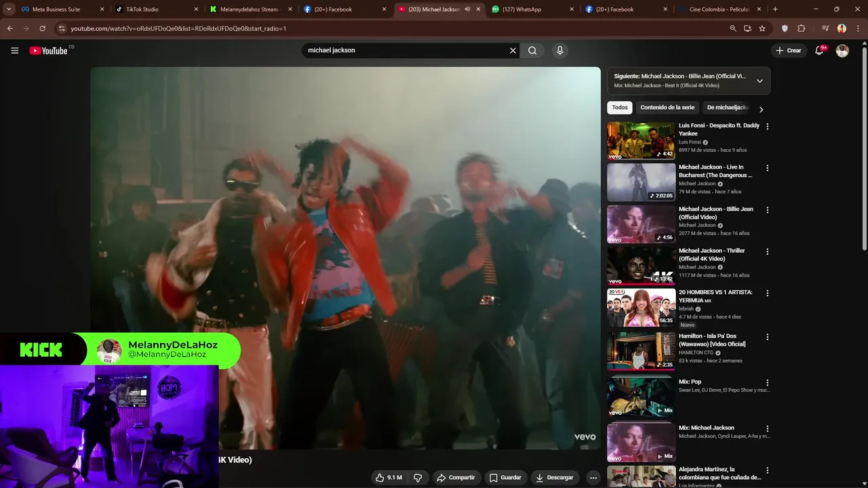Click the Descargar button

555,478
